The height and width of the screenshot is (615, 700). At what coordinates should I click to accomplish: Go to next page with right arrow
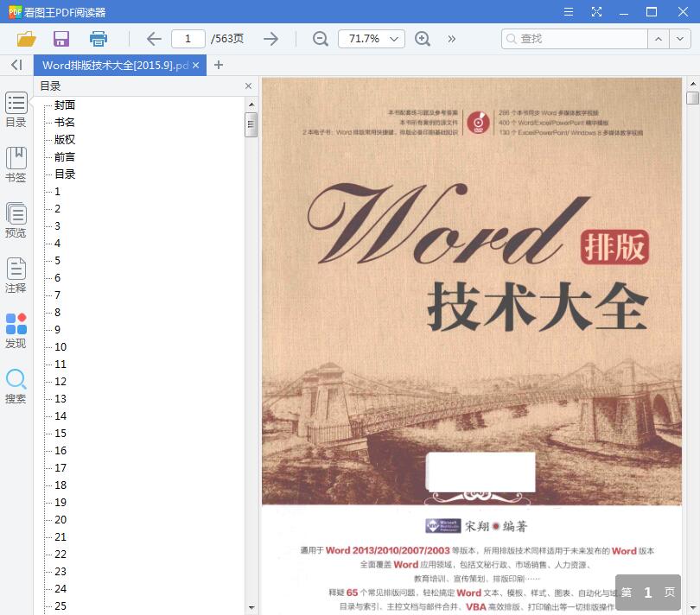point(271,39)
